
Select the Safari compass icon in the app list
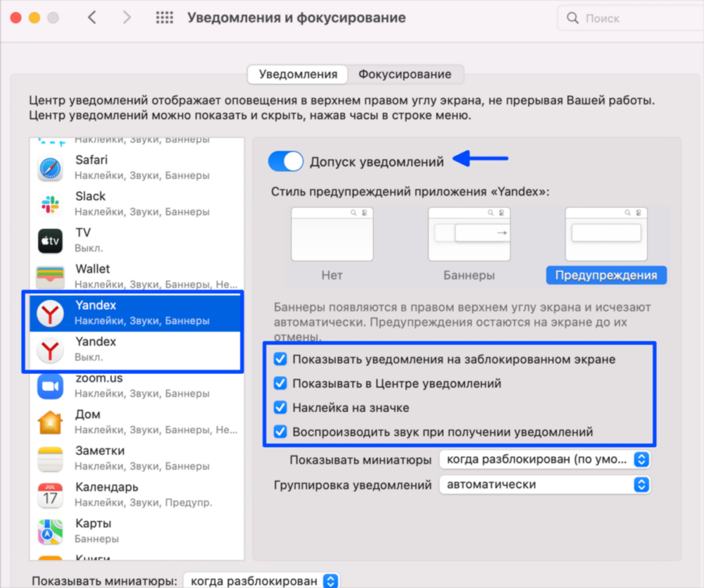tap(50, 168)
